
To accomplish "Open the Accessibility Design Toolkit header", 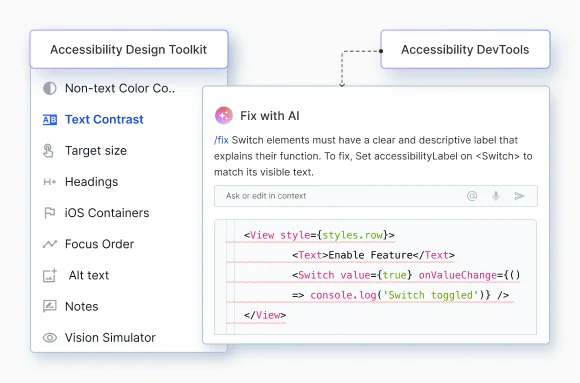I will click(129, 49).
